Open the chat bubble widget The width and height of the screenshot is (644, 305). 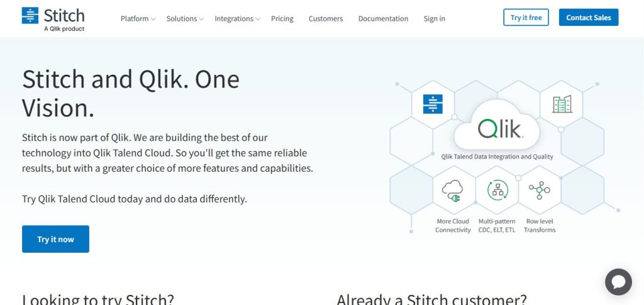618,282
